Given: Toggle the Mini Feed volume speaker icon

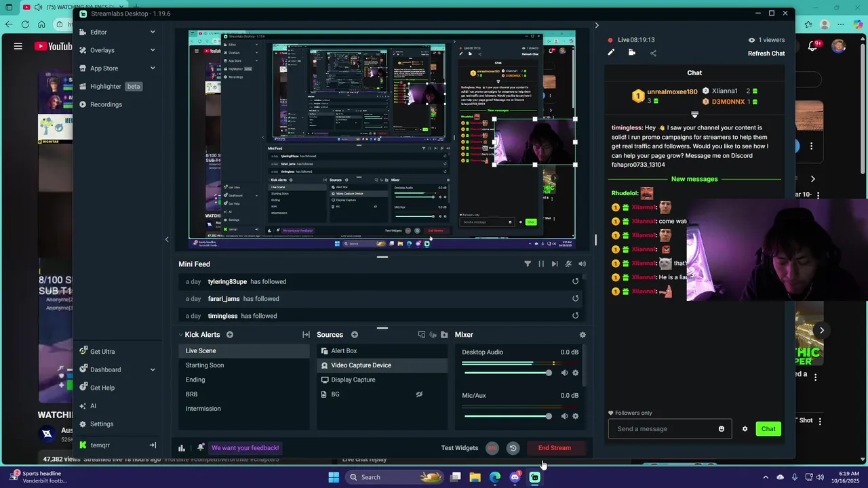Looking at the screenshot, I should 582,264.
